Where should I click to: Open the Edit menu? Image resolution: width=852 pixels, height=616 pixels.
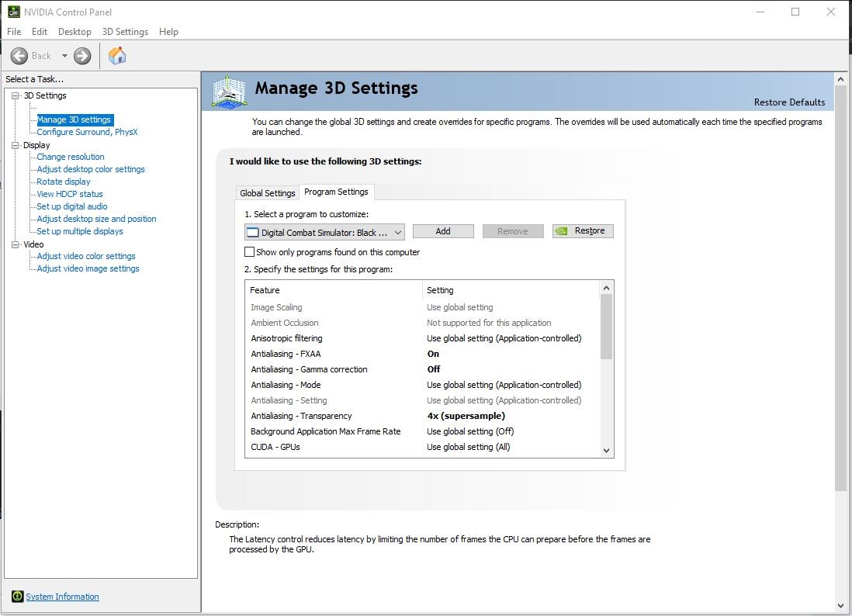tap(40, 32)
